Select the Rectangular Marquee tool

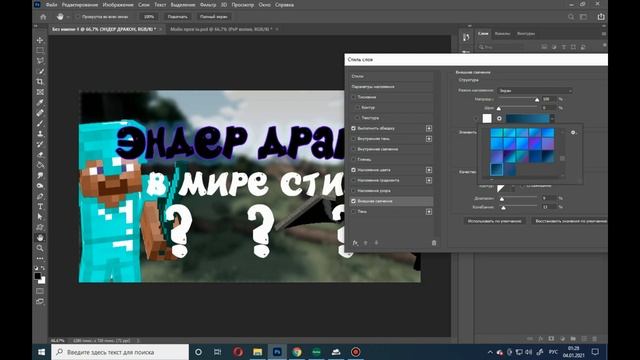40,50
